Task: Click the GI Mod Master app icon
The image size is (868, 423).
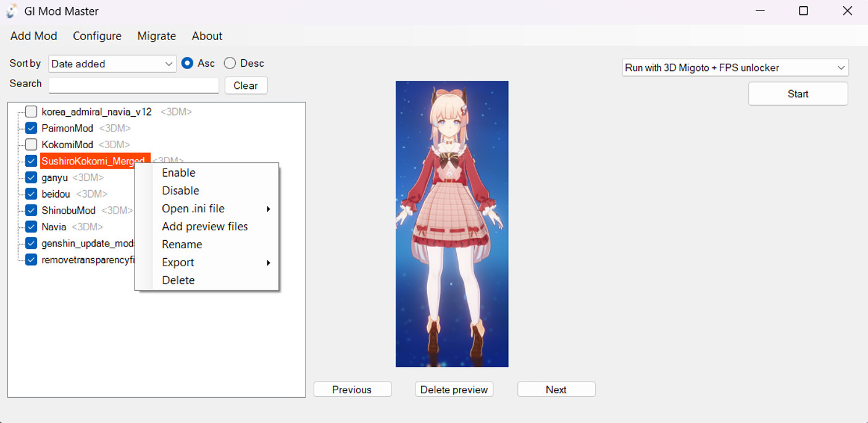Action: (11, 11)
